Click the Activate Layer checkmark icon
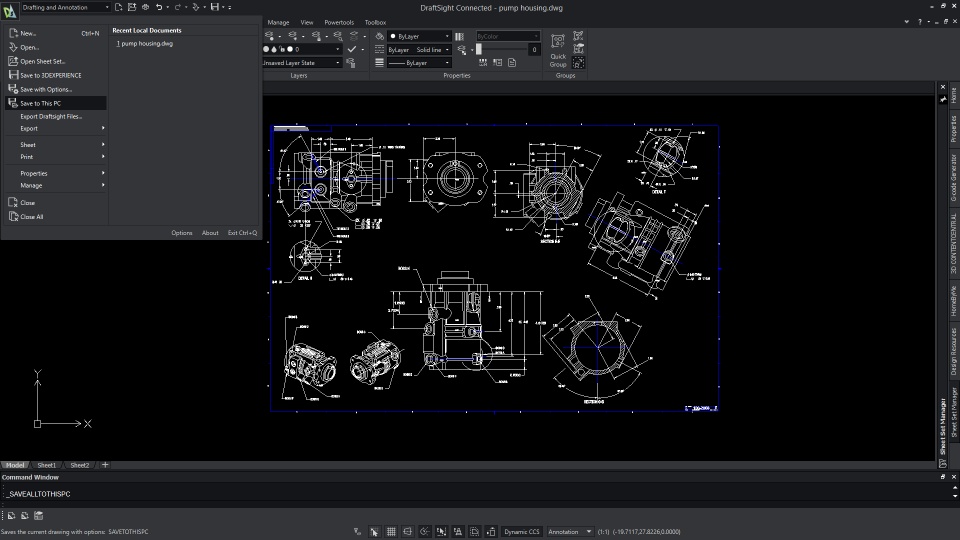Screen dimensions: 960x540 point(351,49)
